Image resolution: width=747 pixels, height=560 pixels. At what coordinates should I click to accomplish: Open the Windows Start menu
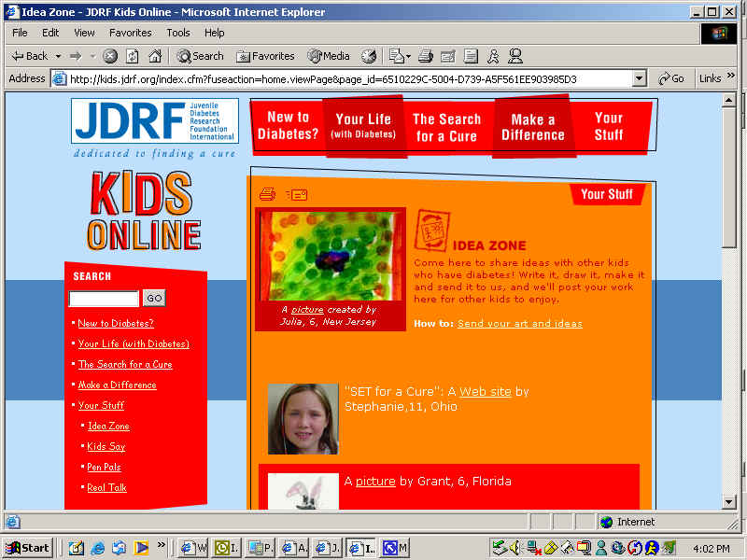click(x=27, y=548)
